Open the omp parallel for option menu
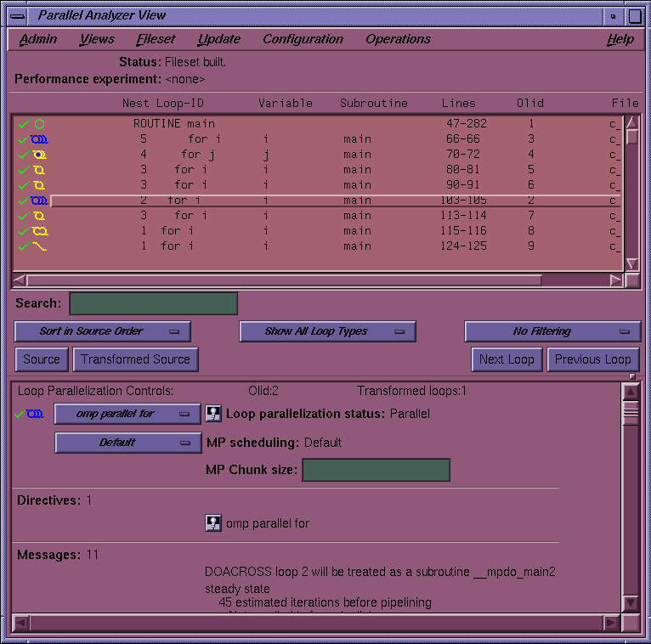Viewport: 651px width, 644px height. pos(127,414)
